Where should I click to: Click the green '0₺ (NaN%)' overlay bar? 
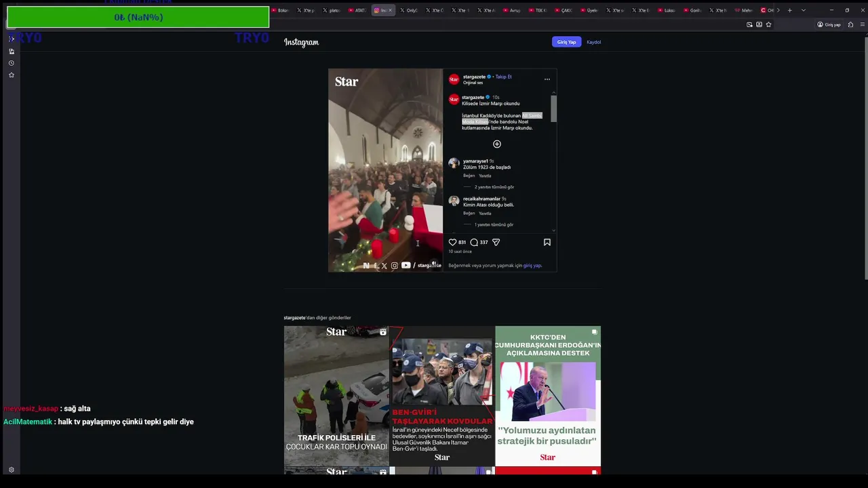[x=138, y=17]
